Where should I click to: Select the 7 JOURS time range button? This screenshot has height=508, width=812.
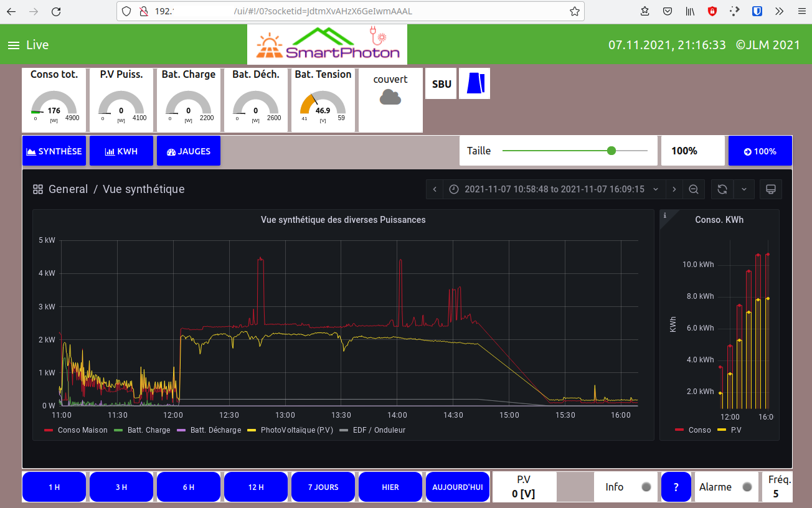tap(323, 487)
